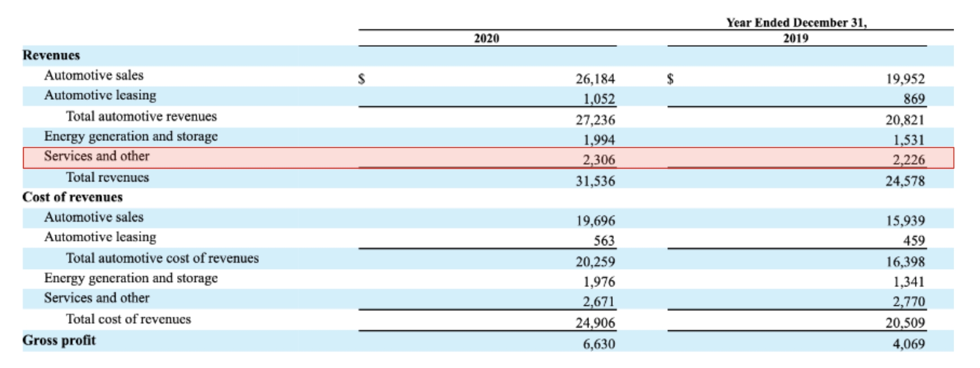Click the 1,994 energy revenue value
This screenshot has width=980, height=368.
tap(599, 140)
